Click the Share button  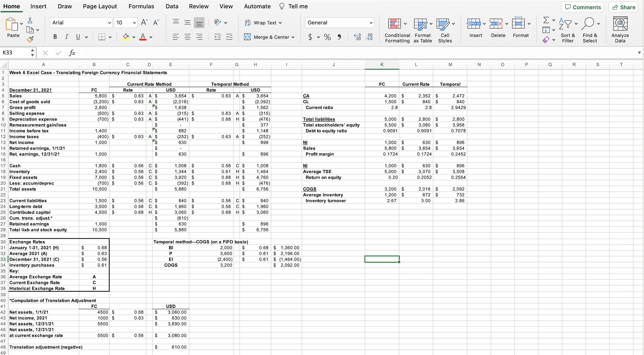pos(623,7)
